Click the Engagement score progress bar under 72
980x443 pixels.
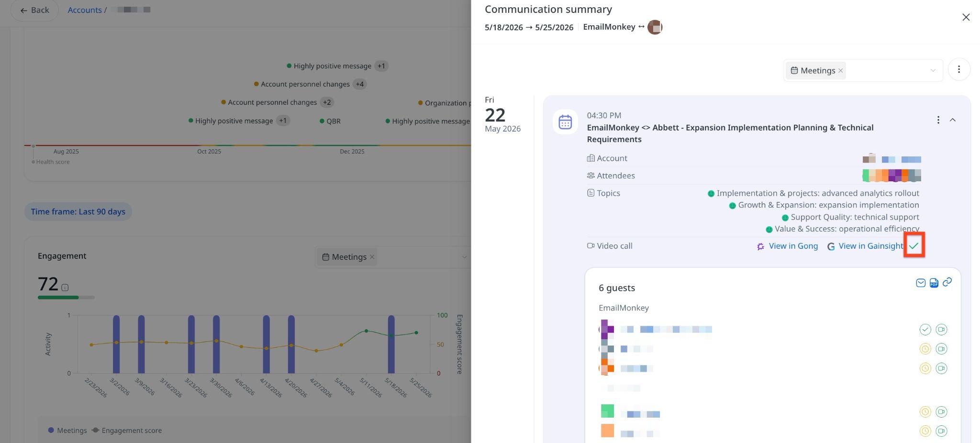(x=66, y=298)
